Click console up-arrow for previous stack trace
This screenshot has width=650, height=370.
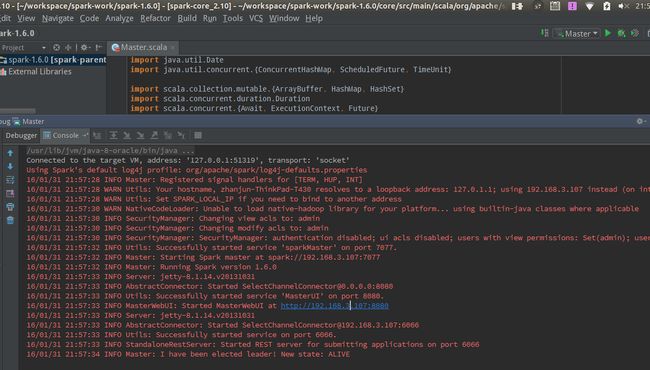tap(10, 153)
